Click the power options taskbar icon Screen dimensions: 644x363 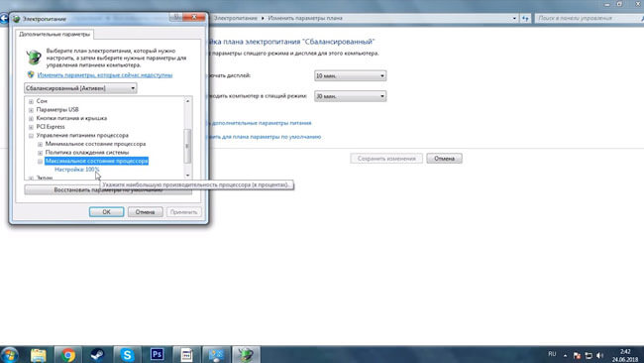(246, 354)
